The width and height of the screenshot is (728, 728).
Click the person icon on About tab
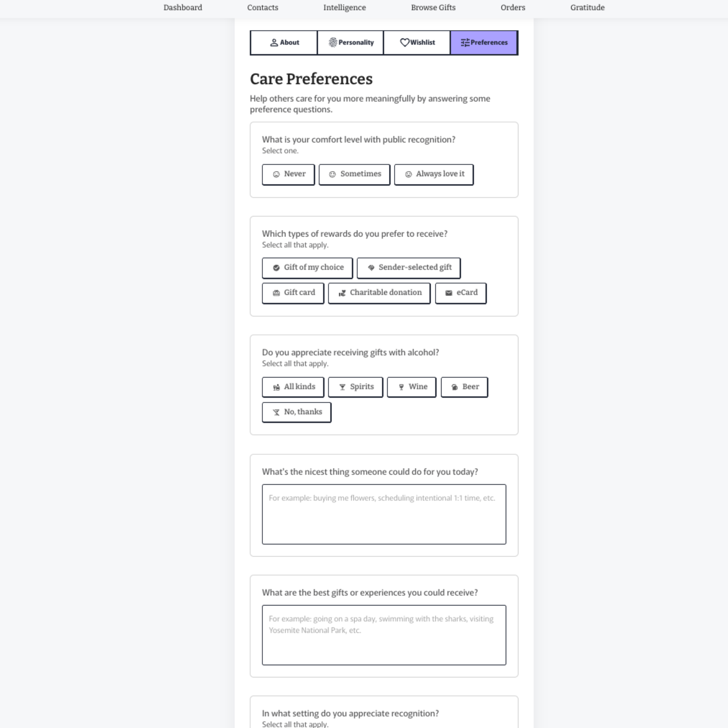(274, 43)
